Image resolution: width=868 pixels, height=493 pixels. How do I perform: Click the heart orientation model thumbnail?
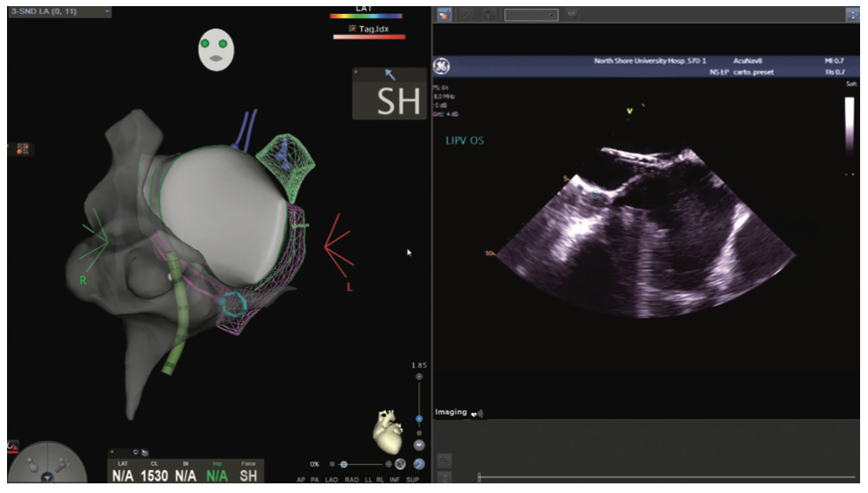point(388,432)
